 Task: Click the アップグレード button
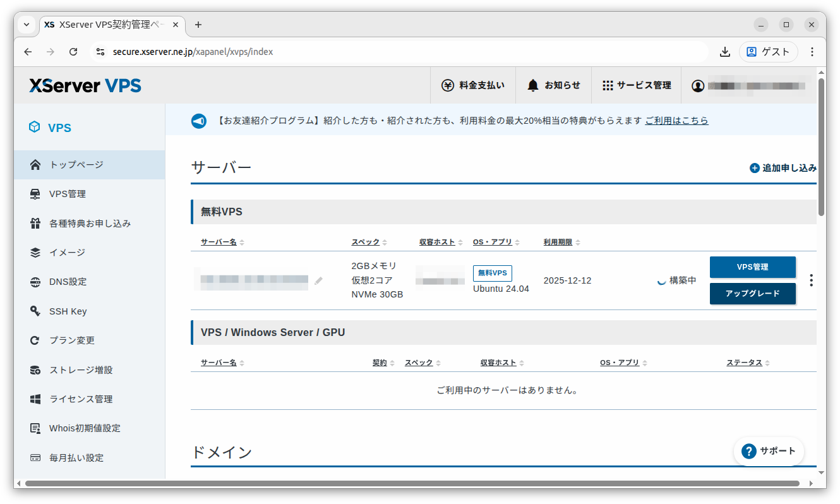(x=753, y=294)
